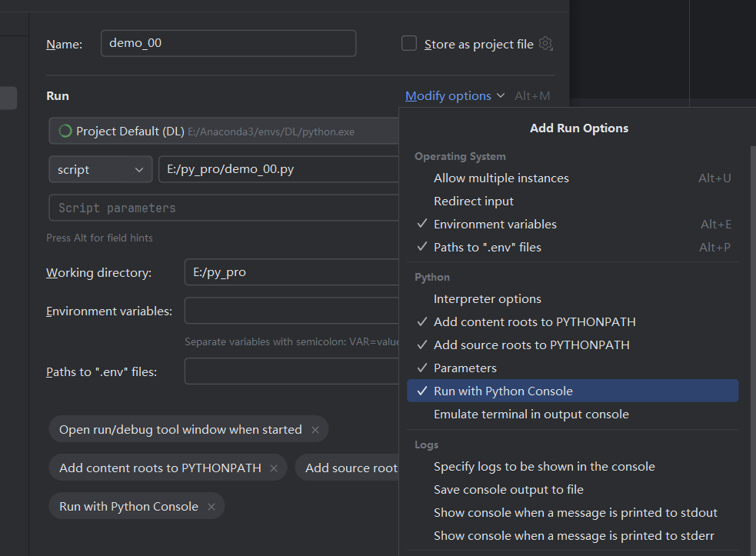Image resolution: width=756 pixels, height=556 pixels.
Task: Enable Show console when a message is printed to stdout
Action: coord(573,513)
